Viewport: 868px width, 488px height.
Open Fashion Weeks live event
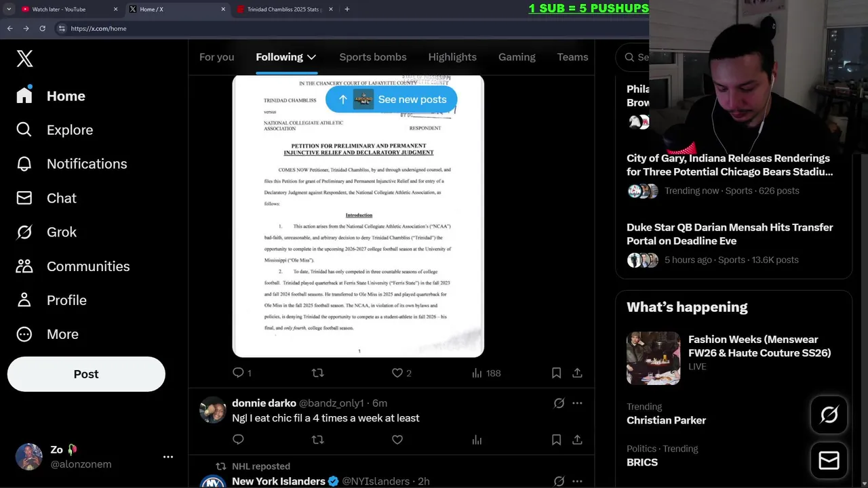pos(759,346)
